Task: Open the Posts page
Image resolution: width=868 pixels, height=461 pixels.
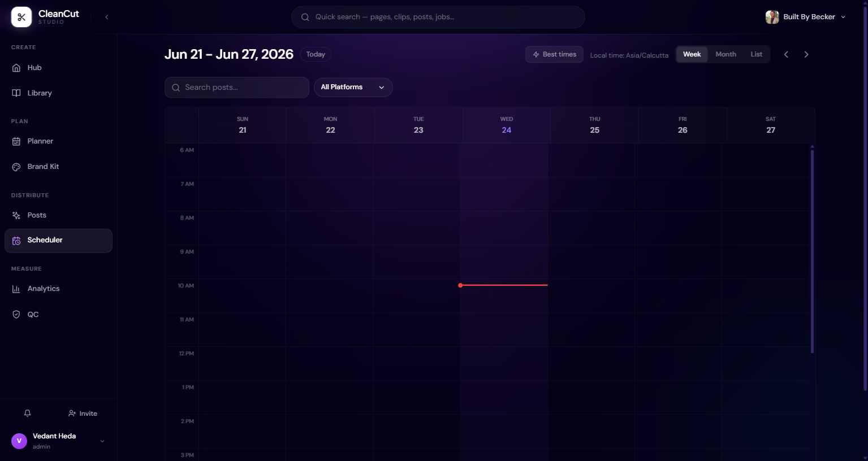Action: tap(58, 215)
